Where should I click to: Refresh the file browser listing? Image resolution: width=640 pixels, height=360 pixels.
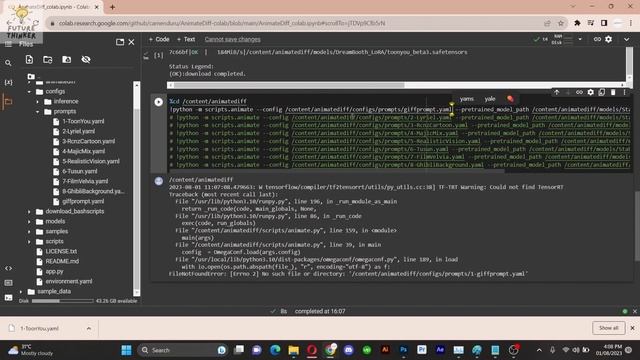pyautogui.click(x=48, y=60)
